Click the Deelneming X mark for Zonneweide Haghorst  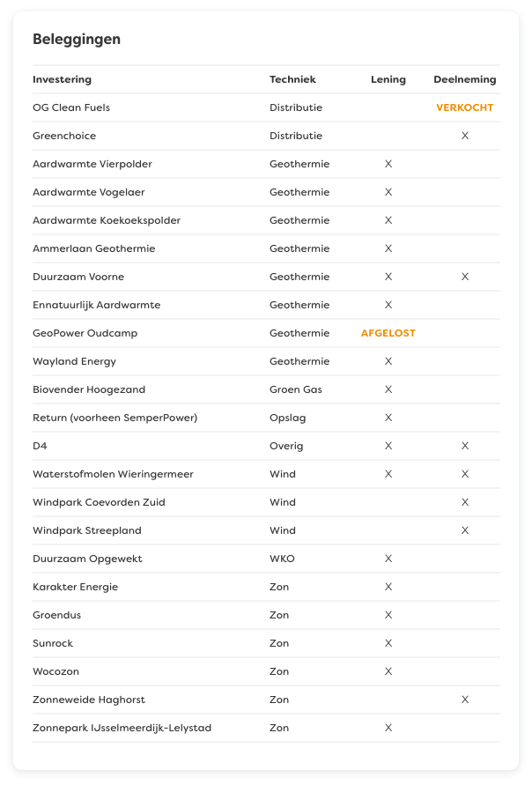coord(465,700)
